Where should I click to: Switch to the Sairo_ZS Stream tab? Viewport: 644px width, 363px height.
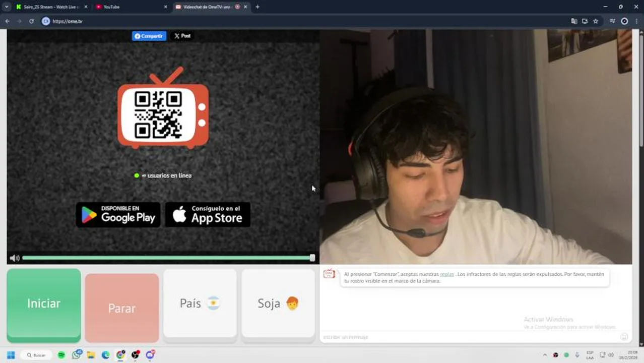point(50,7)
